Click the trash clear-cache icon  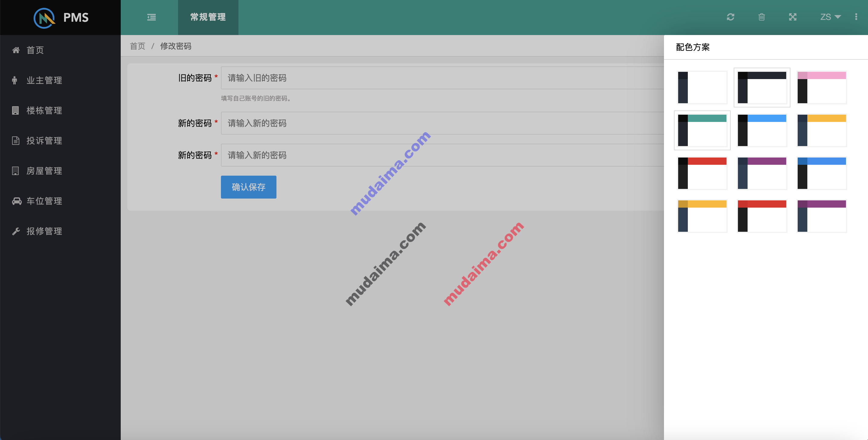761,17
